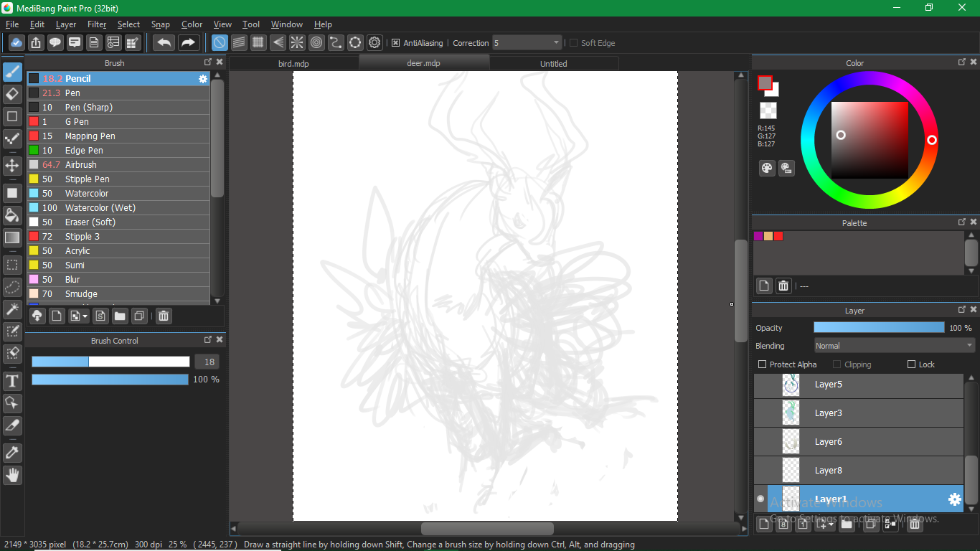Viewport: 980px width, 551px height.
Task: Enable the Protect Alpha checkbox
Action: pyautogui.click(x=763, y=364)
